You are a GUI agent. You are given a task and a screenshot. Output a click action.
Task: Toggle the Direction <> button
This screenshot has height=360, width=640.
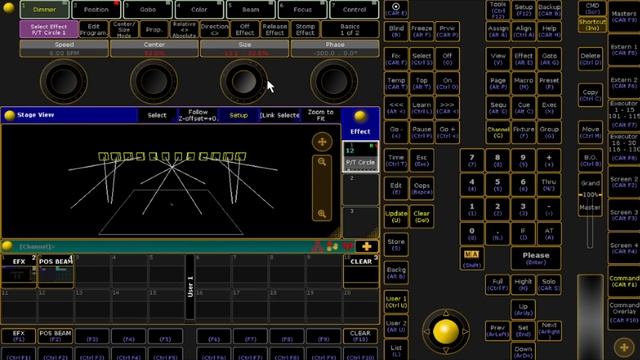[x=214, y=29]
